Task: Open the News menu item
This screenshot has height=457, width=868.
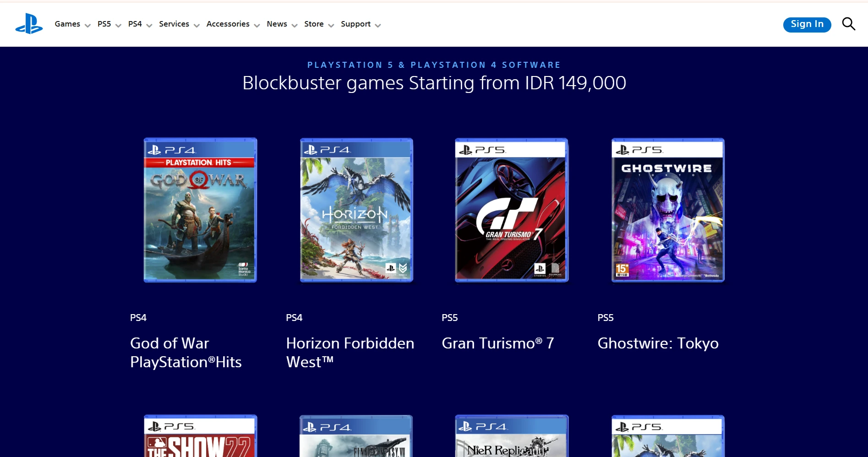Action: pyautogui.click(x=277, y=24)
